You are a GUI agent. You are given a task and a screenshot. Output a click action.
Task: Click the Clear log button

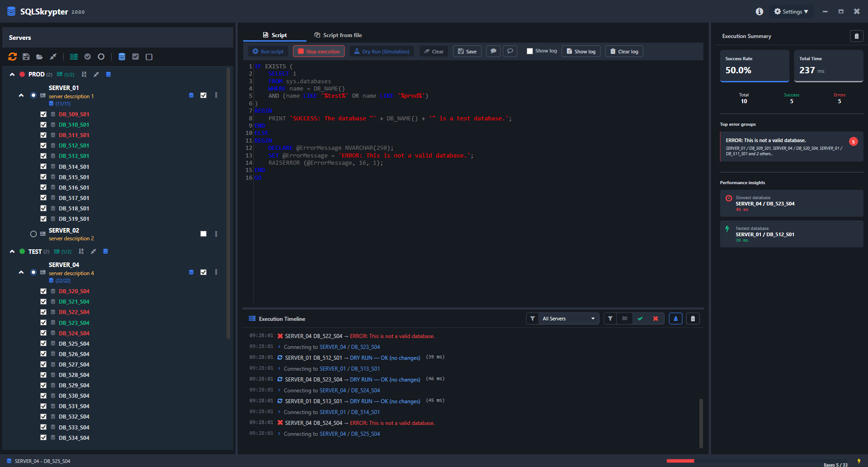tap(624, 51)
